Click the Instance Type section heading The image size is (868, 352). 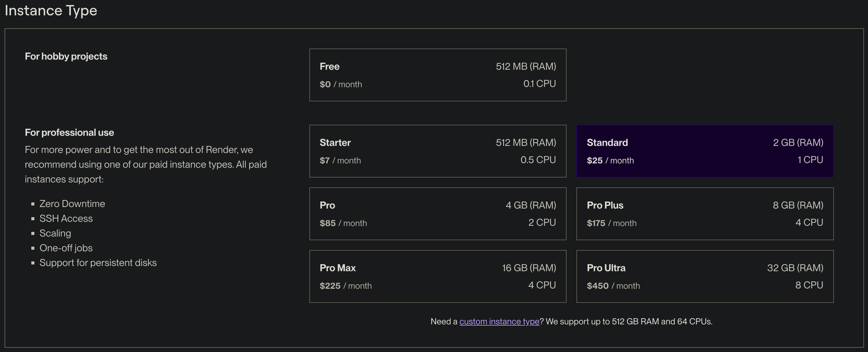click(51, 10)
